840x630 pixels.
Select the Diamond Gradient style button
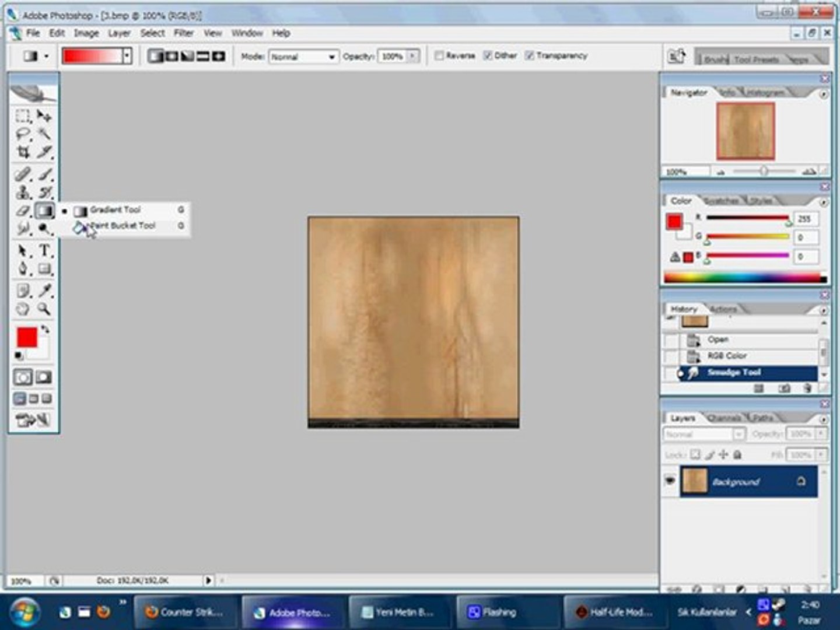[x=219, y=57]
